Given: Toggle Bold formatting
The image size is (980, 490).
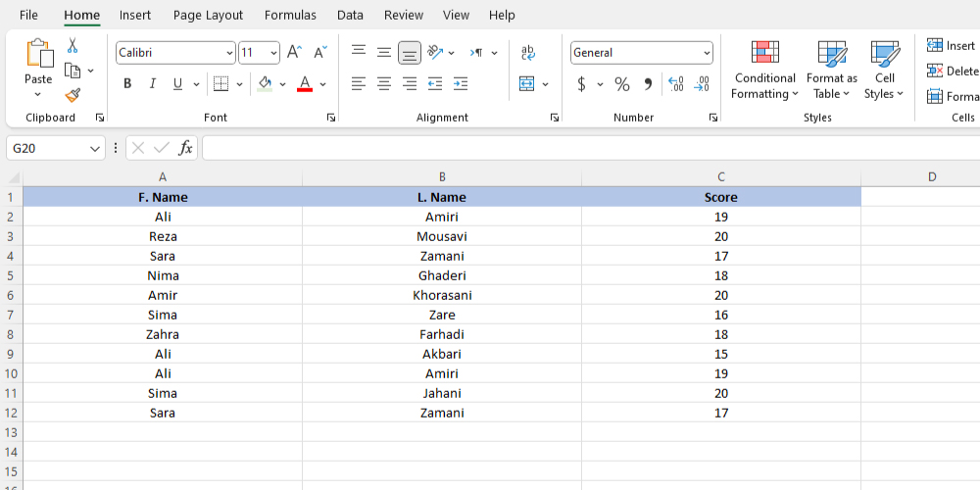Looking at the screenshot, I should (127, 84).
